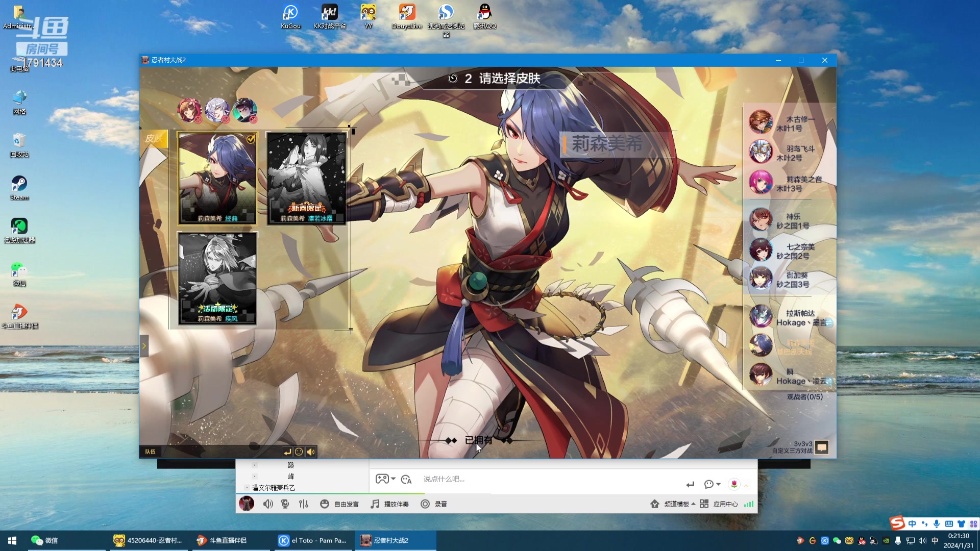Click the 观战者(0/5) spectators label
980x551 pixels.
pos(804,397)
